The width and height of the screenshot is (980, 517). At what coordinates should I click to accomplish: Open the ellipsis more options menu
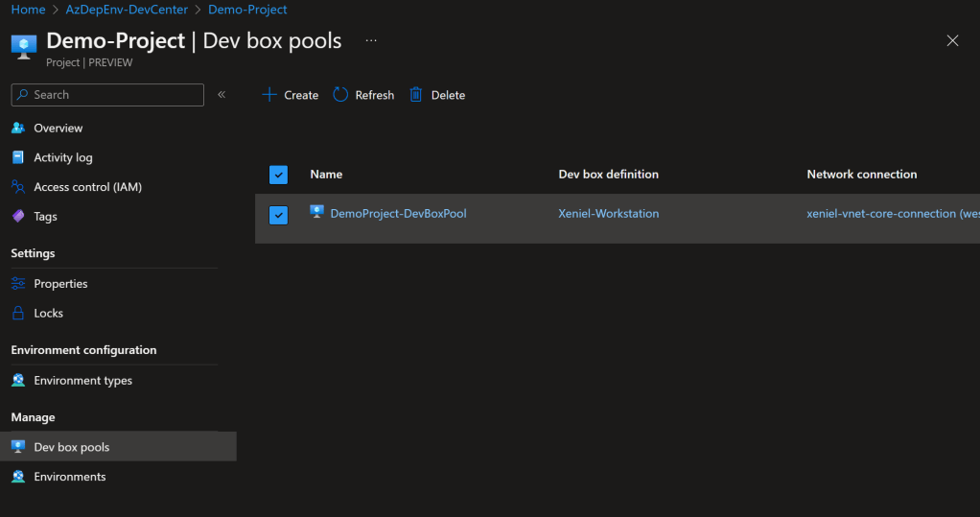coord(371,41)
